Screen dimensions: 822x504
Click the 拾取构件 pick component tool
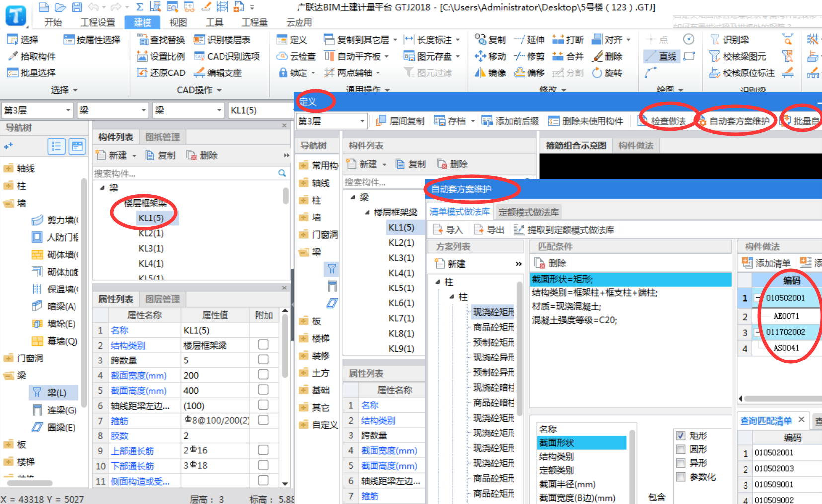(x=31, y=56)
